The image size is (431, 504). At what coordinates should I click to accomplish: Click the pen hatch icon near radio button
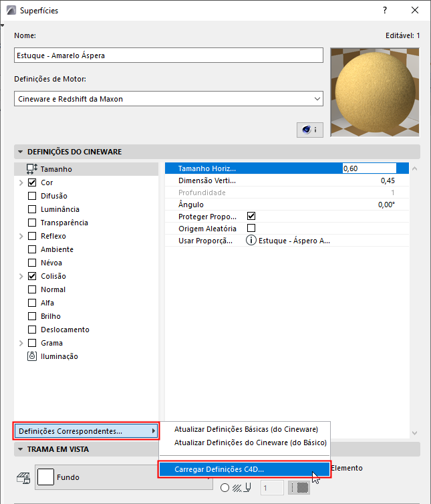[x=242, y=488]
